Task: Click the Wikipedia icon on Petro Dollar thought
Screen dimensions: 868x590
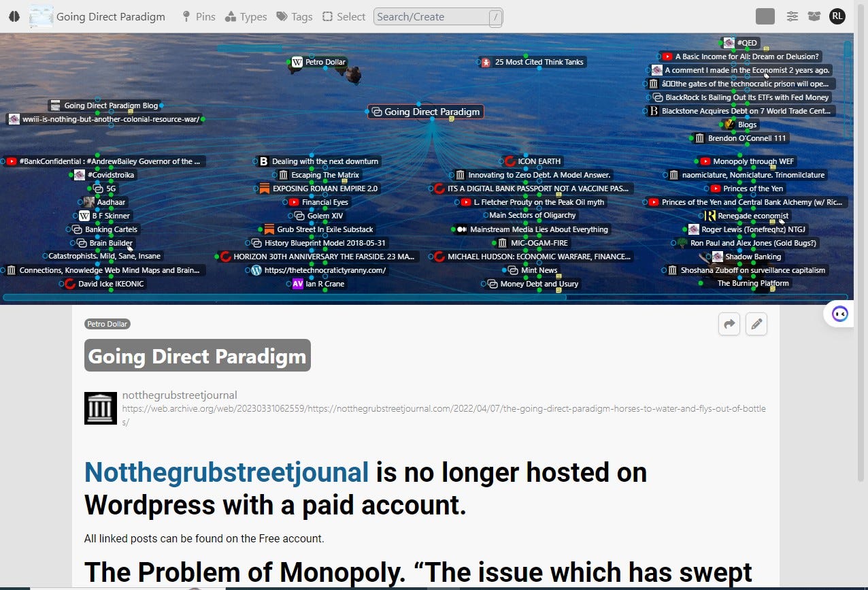Action: click(297, 62)
